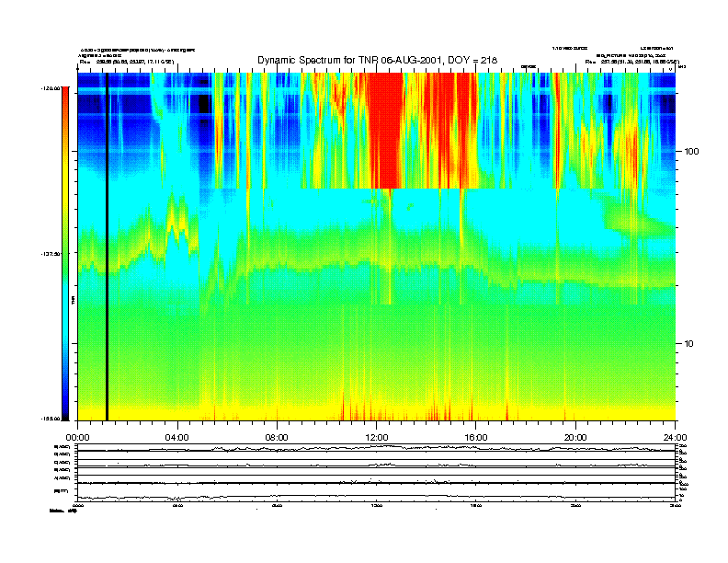This screenshot has height=563, width=728.
Task: Click the 10 frequency axis label
Action: click(689, 344)
